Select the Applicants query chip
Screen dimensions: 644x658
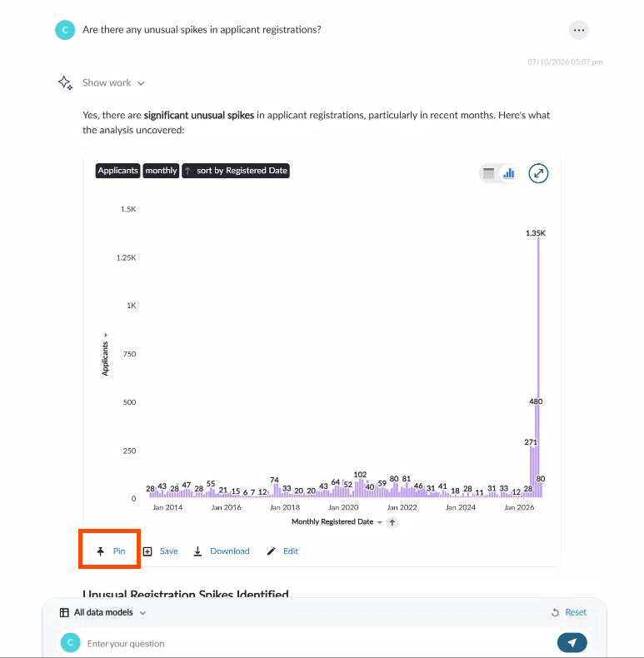pos(117,171)
